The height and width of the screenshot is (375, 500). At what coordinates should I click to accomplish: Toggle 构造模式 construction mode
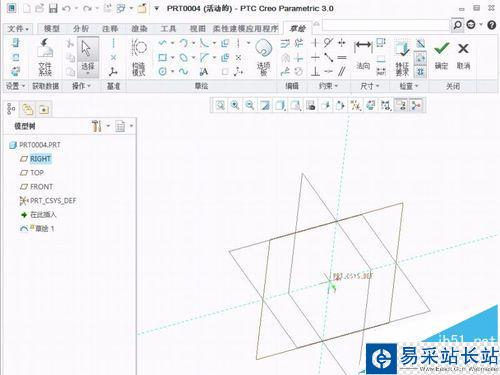coord(139,57)
